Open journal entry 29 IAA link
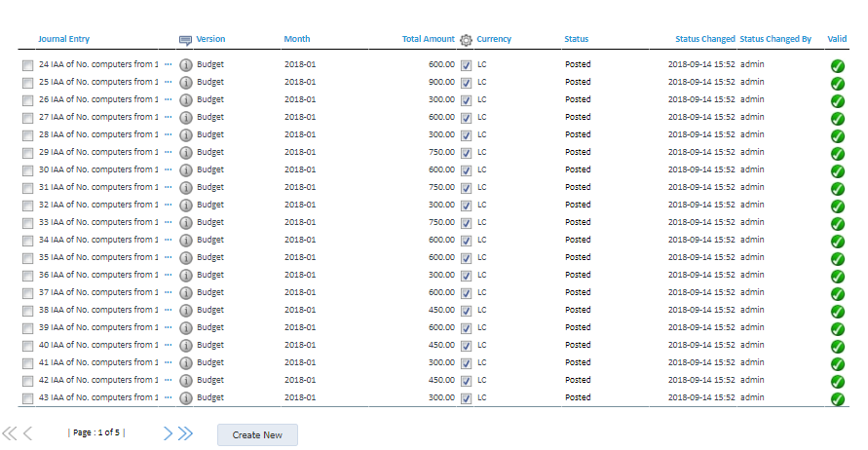868x450 pixels. click(x=97, y=152)
